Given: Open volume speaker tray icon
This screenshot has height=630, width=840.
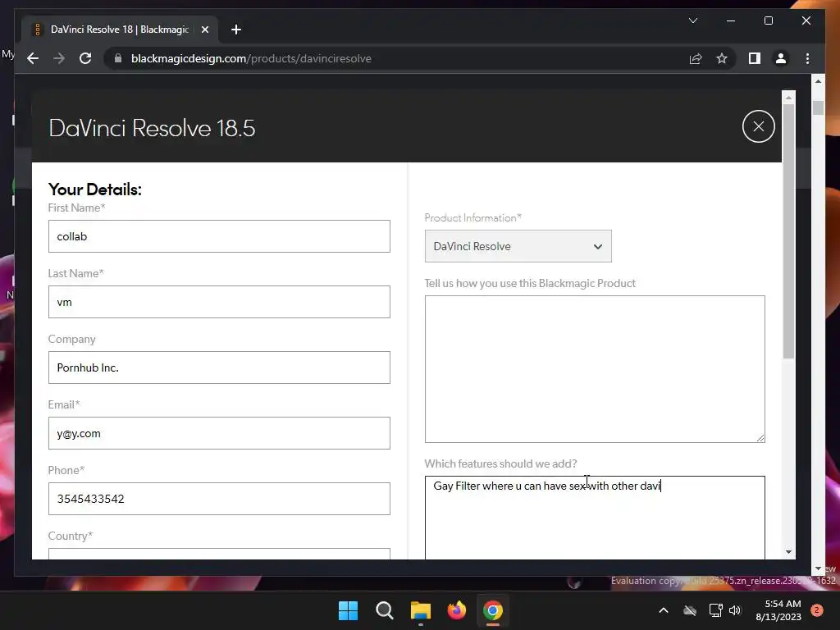Looking at the screenshot, I should (735, 610).
